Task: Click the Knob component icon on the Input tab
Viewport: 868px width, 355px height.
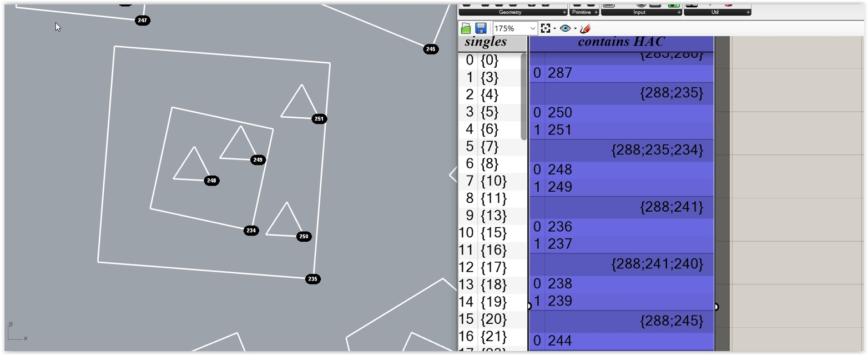Action: pos(640,4)
